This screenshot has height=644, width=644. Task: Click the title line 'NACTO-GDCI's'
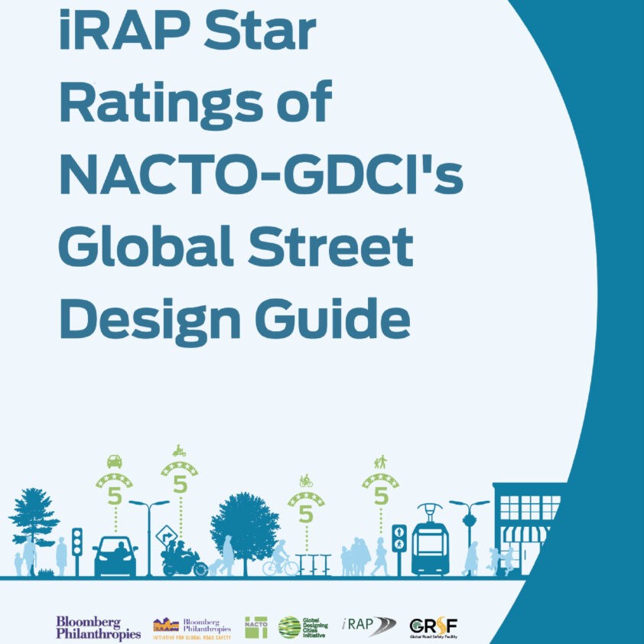click(x=262, y=173)
